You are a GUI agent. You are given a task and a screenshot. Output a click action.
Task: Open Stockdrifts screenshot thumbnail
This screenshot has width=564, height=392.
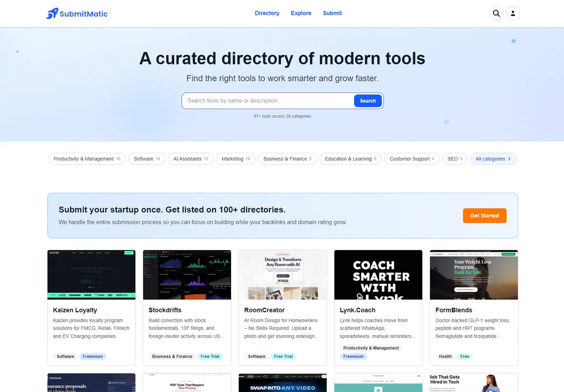pyautogui.click(x=187, y=275)
